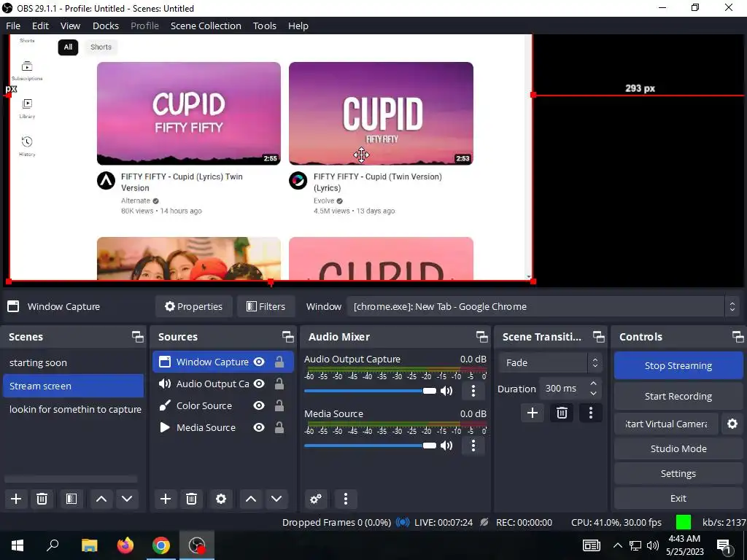
Task: Toggle Audio Output Capture visibility eye
Action: coord(259,384)
